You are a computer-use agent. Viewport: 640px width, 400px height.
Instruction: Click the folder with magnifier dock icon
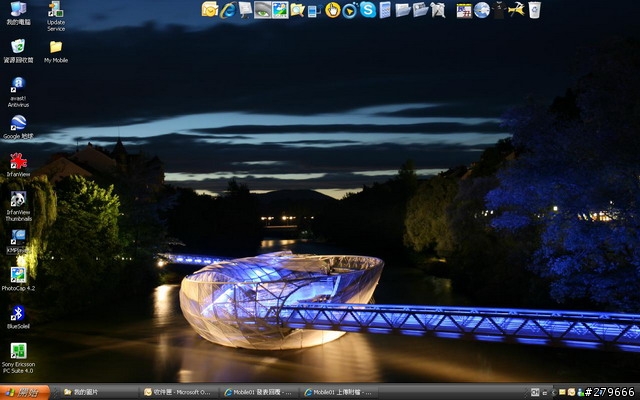(x=298, y=10)
